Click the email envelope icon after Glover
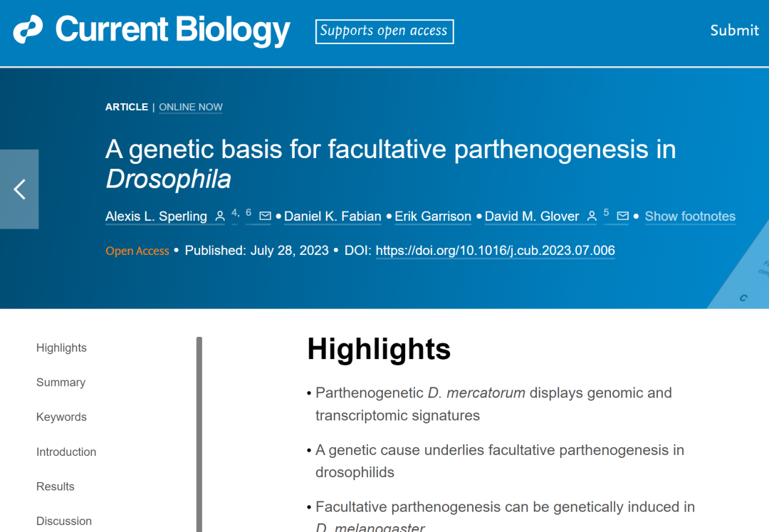 tap(623, 217)
